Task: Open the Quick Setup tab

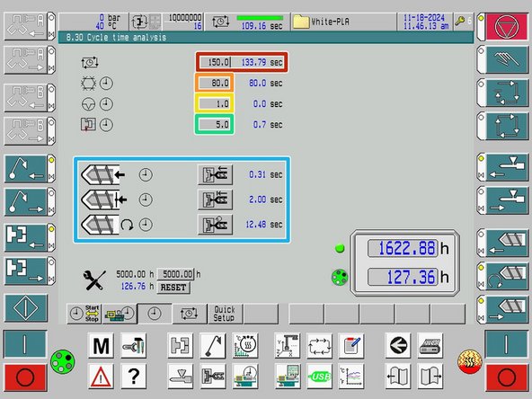Action: tap(225, 314)
